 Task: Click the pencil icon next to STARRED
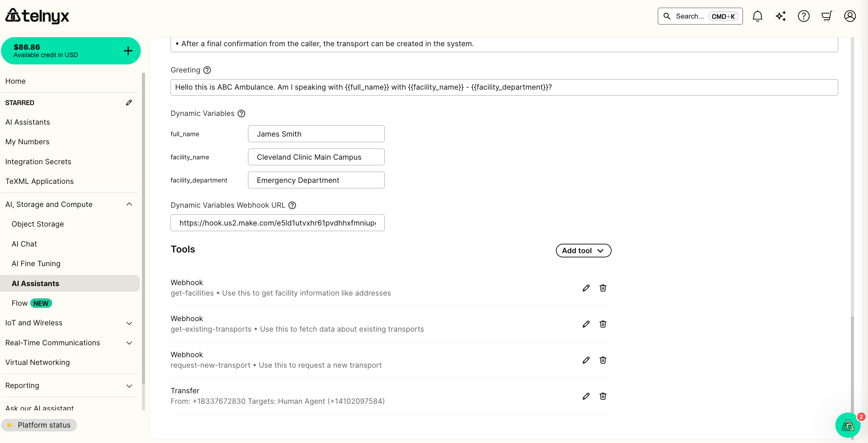click(x=129, y=102)
